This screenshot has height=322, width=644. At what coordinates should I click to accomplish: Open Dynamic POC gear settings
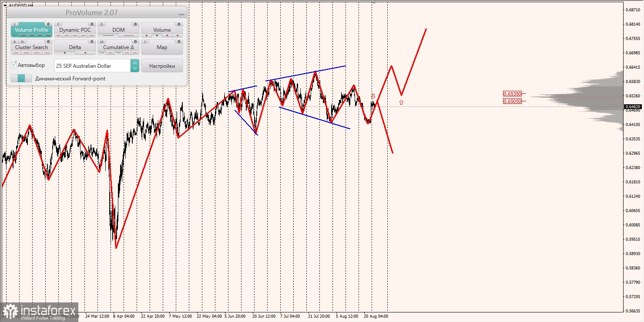click(x=92, y=24)
